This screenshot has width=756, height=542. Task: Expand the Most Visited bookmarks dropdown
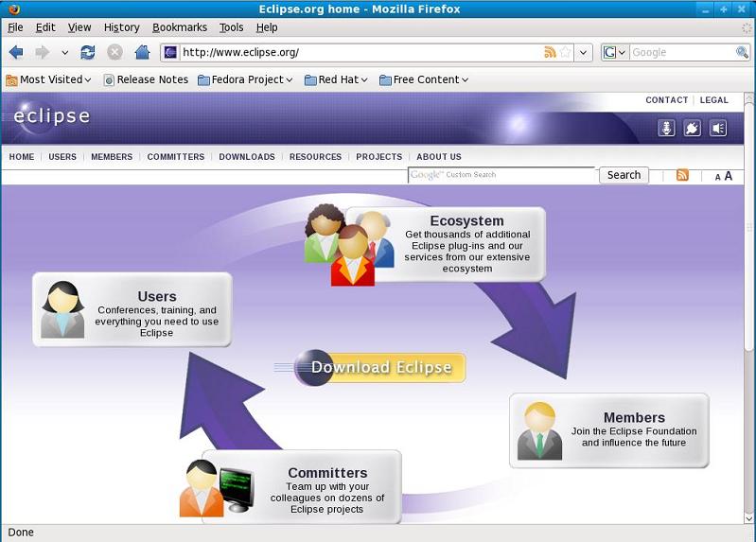48,79
